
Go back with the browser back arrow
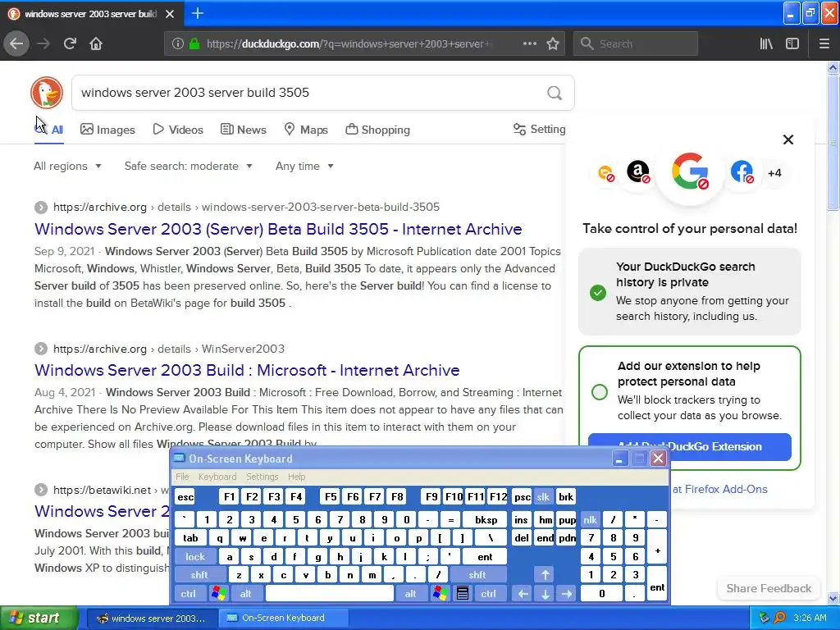point(16,43)
